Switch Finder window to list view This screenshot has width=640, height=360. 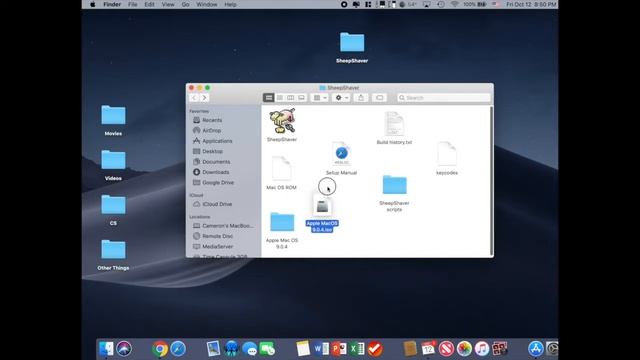click(280, 98)
